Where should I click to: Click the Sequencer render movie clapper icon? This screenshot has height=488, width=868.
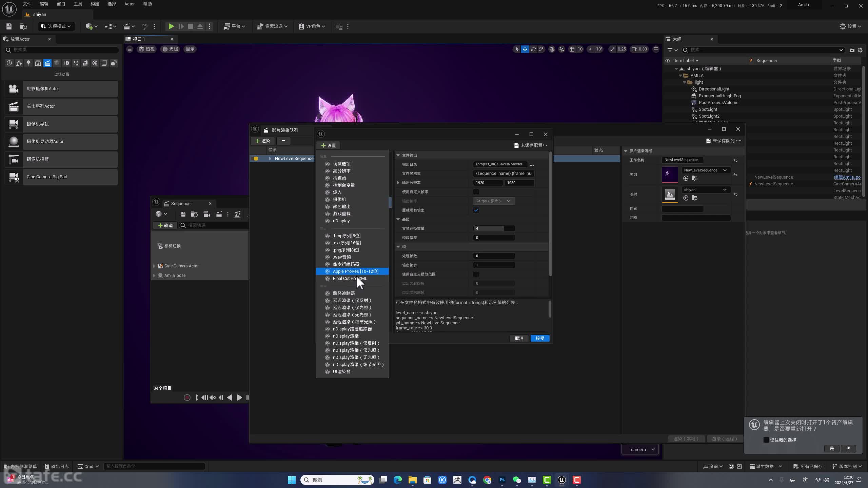(219, 214)
